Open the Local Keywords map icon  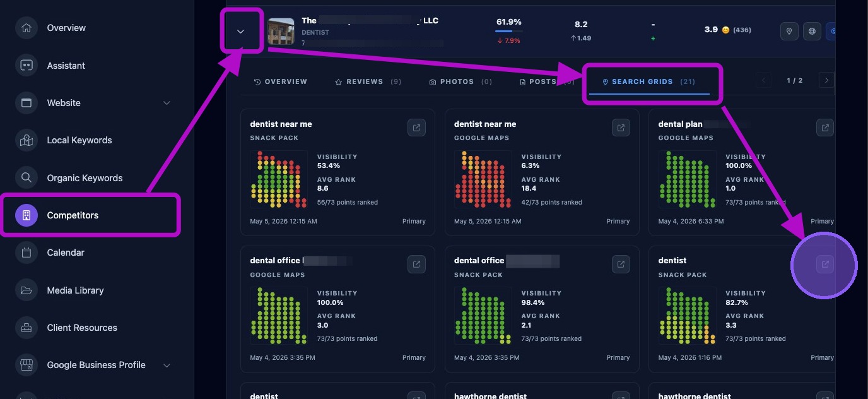[26, 140]
